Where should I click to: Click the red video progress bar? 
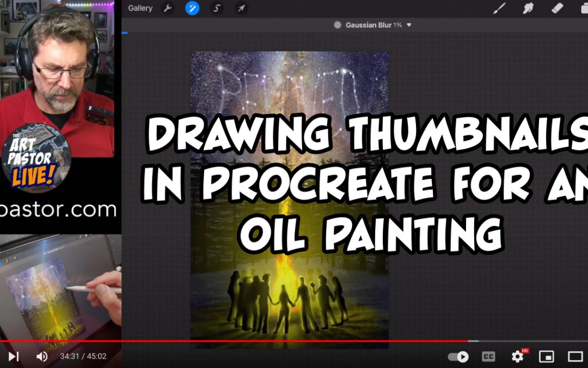234,341
